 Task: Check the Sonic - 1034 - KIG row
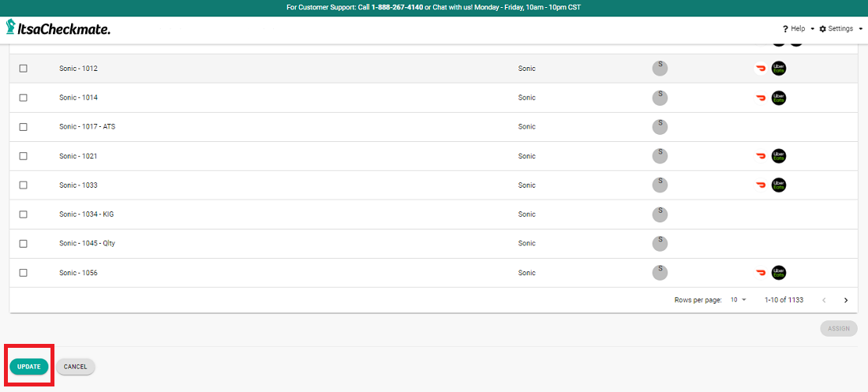click(23, 215)
